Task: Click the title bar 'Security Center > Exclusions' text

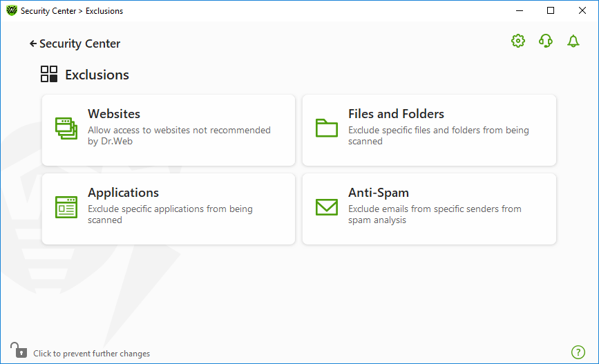Action: click(x=72, y=11)
